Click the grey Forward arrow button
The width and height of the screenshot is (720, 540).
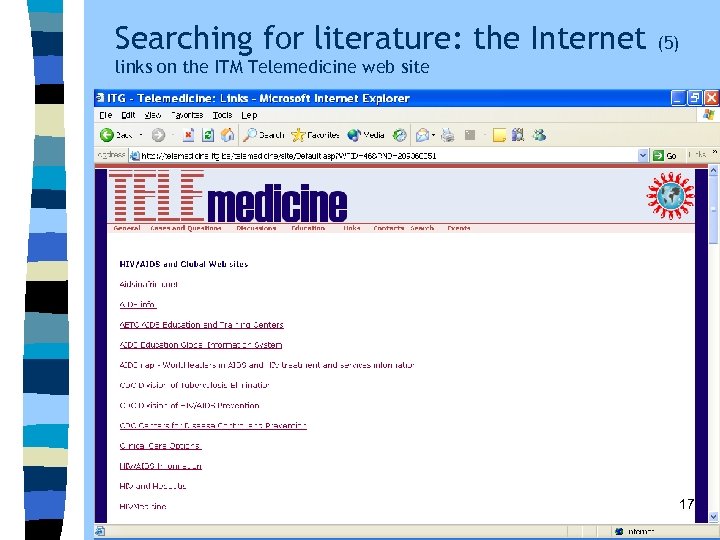(158, 135)
